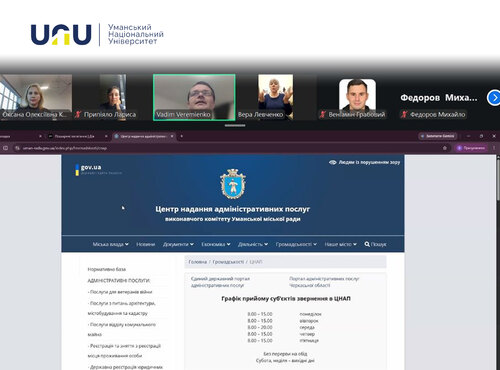This screenshot has width=500, height=370.
Task: Expand the Міська влада dropdown menu
Action: (110, 244)
